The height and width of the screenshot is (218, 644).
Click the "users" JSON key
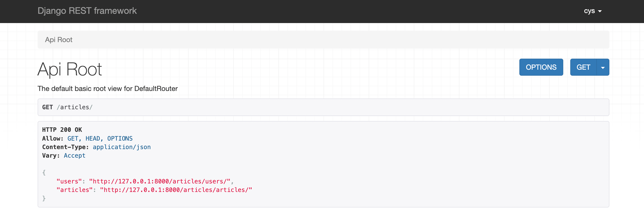[x=69, y=181]
